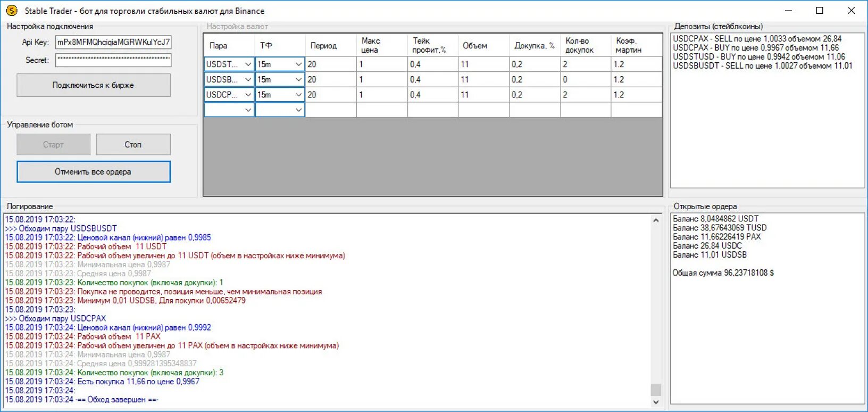Click the log scrollbar thumb

tap(656, 390)
